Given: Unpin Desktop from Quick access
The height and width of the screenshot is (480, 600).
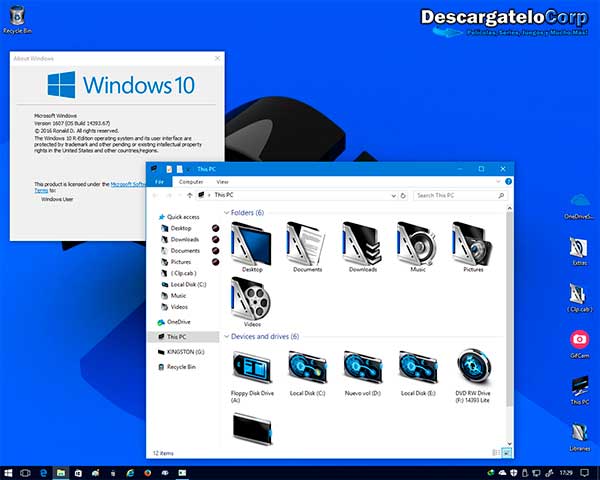Looking at the screenshot, I should [216, 229].
